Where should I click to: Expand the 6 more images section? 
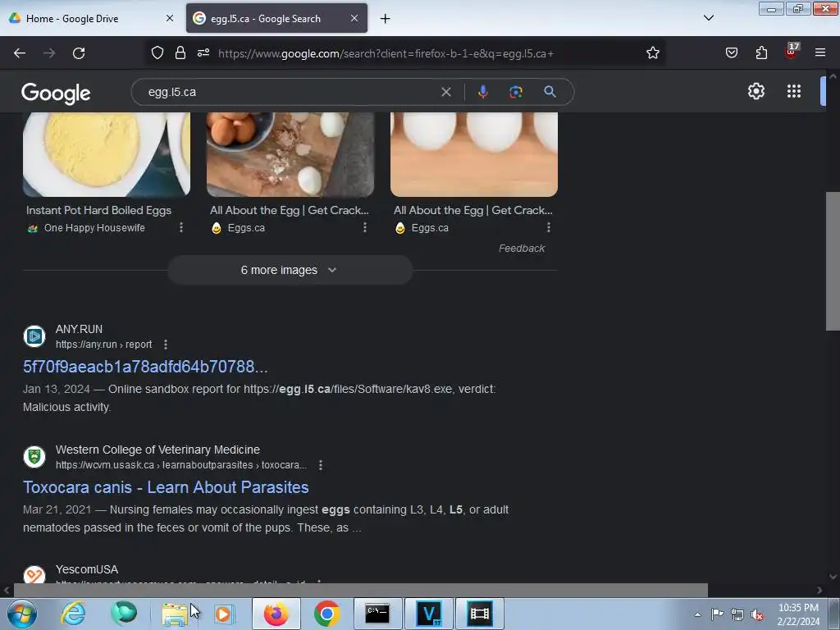pos(290,270)
